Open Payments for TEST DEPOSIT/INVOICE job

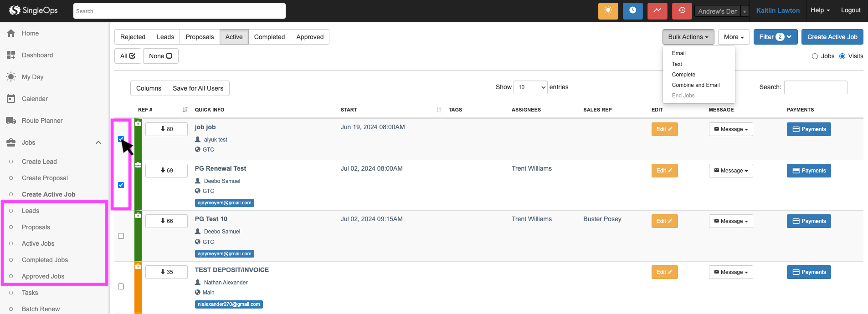[808, 272]
